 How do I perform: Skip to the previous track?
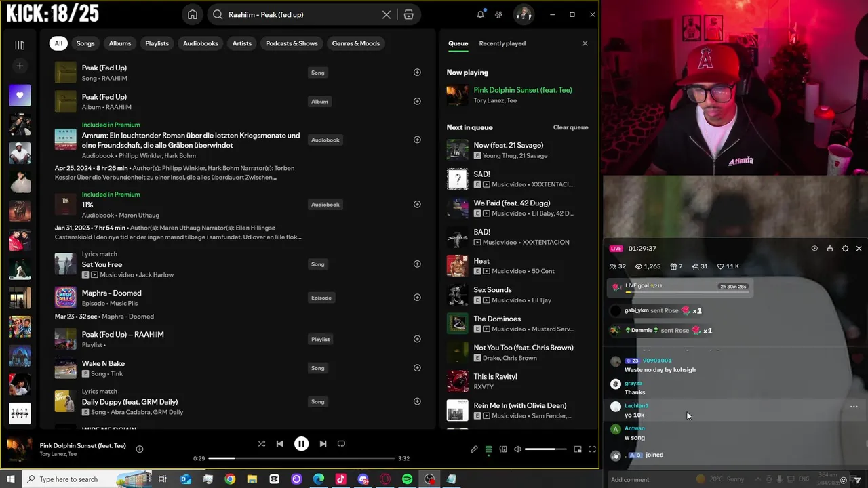pyautogui.click(x=279, y=444)
